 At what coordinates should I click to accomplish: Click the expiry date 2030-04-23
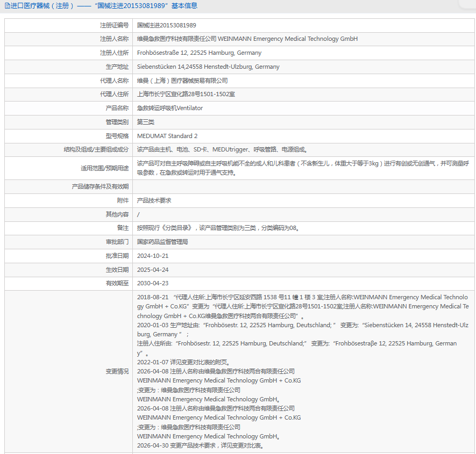[x=153, y=283]
